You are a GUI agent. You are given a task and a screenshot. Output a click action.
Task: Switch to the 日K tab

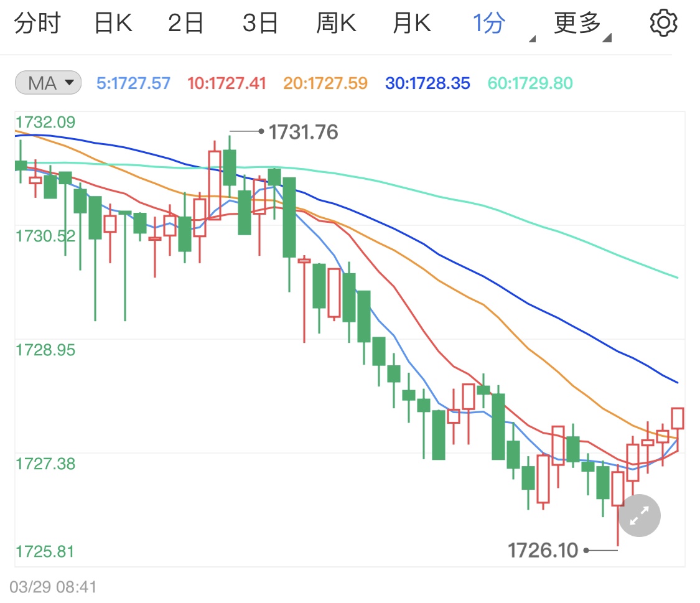point(113,23)
